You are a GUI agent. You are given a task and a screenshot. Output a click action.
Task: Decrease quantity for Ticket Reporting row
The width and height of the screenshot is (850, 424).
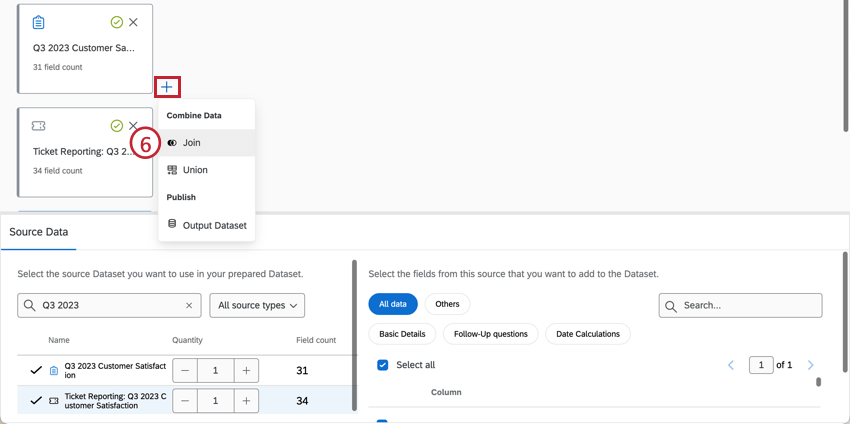pyautogui.click(x=185, y=401)
